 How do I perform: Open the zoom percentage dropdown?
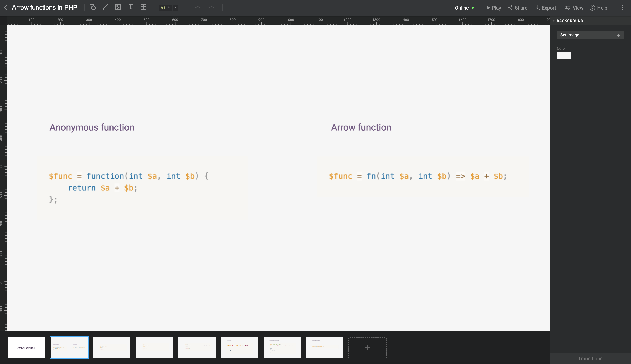pos(175,8)
